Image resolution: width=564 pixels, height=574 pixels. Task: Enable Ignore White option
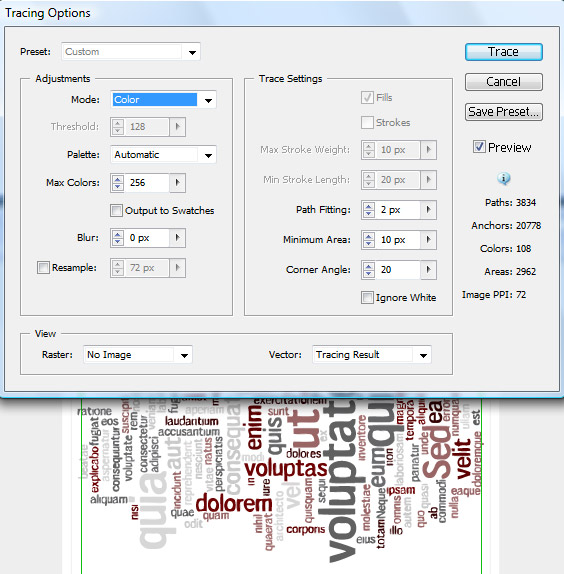click(x=367, y=297)
